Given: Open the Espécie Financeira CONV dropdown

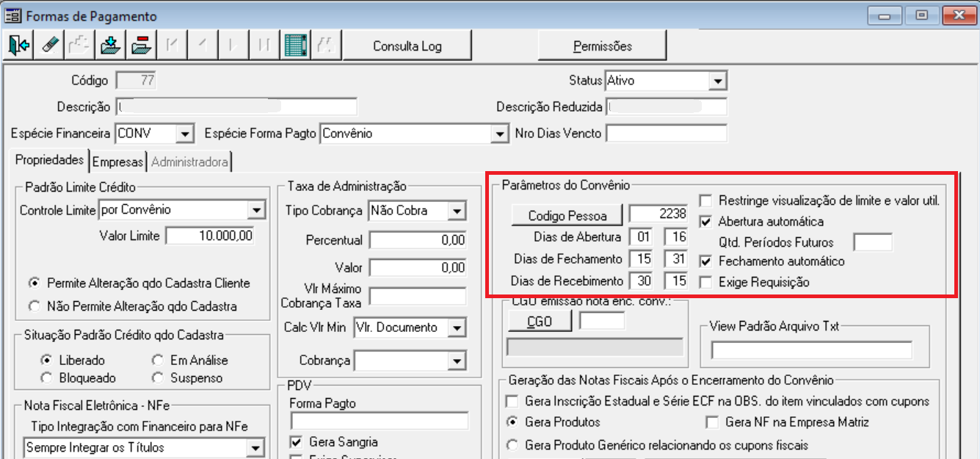Looking at the screenshot, I should pyautogui.click(x=184, y=134).
